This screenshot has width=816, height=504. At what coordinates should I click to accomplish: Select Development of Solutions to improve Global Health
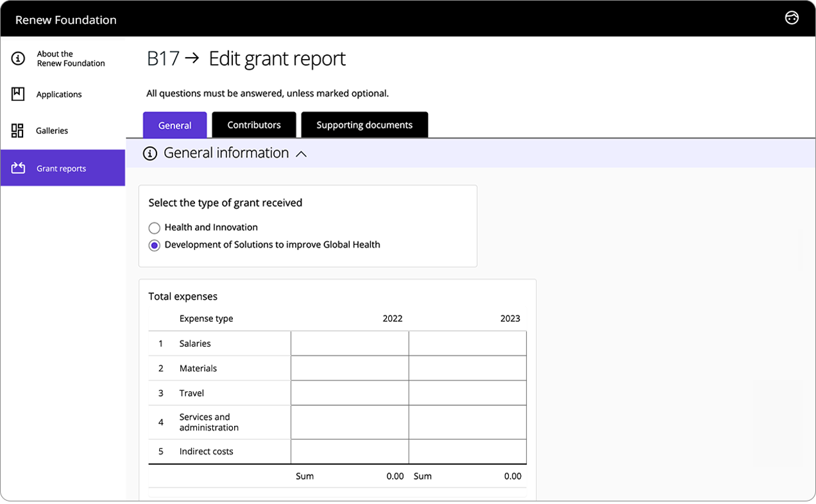tap(154, 245)
